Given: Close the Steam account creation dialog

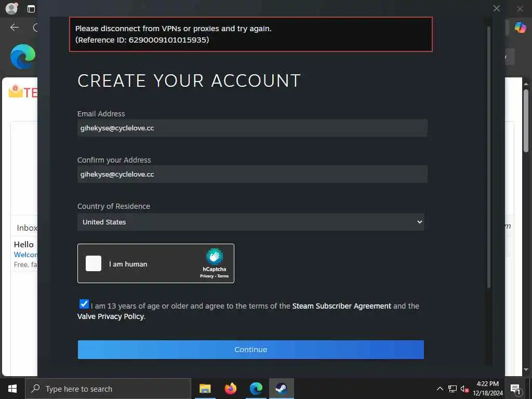Looking at the screenshot, I should click(496, 8).
